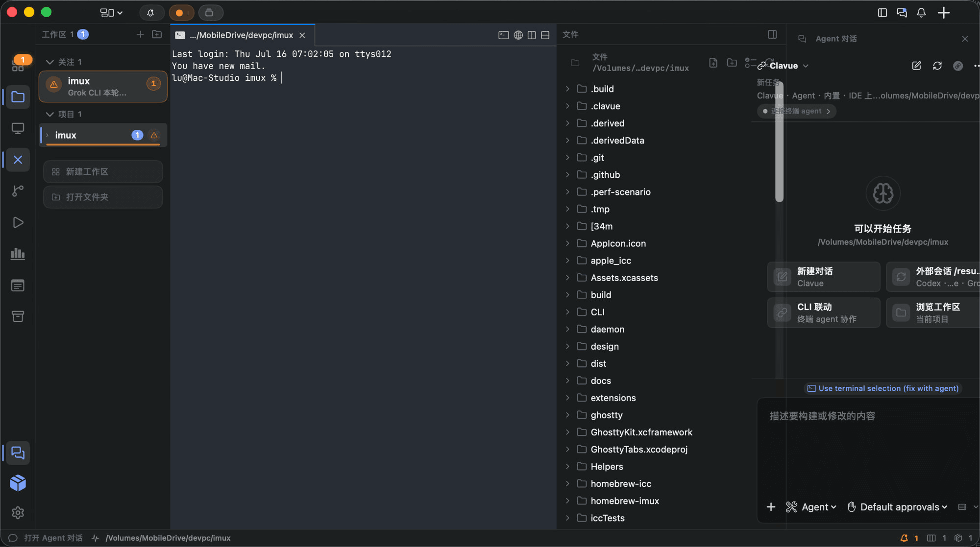The width and height of the screenshot is (980, 547).
Task: Click the large plus icon at top right
Action: click(x=944, y=13)
